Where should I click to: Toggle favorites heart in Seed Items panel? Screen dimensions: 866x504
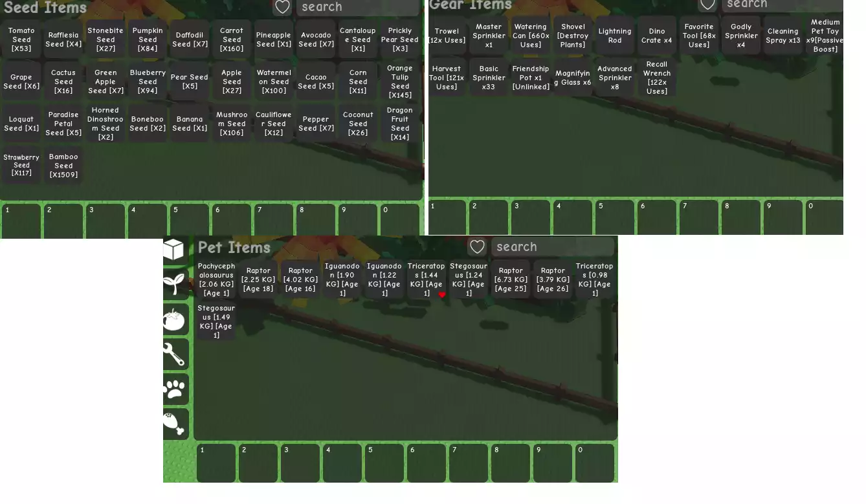(282, 7)
